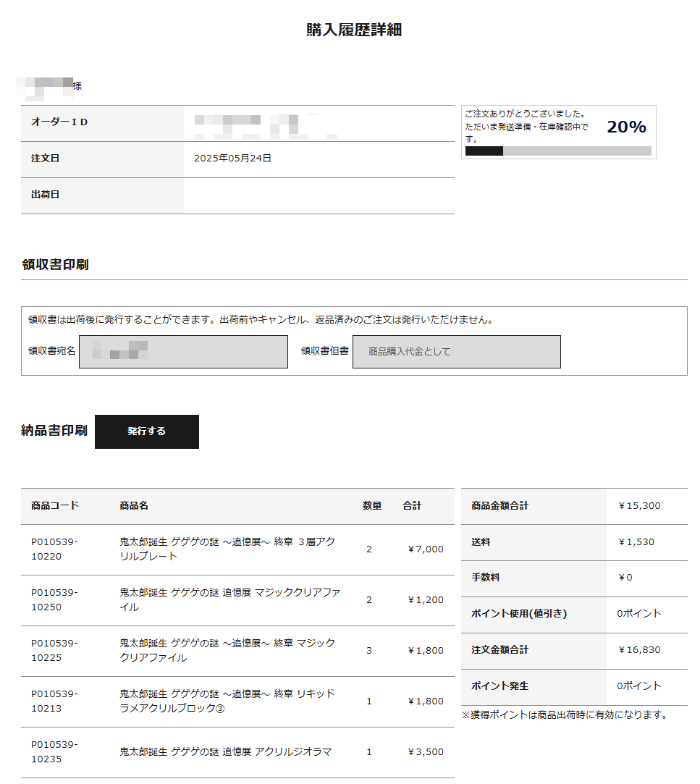Image resolution: width=700 pixels, height=784 pixels.
Task: Click the 領収書但書 field showing 商品購入代金として
Action: pos(456,352)
